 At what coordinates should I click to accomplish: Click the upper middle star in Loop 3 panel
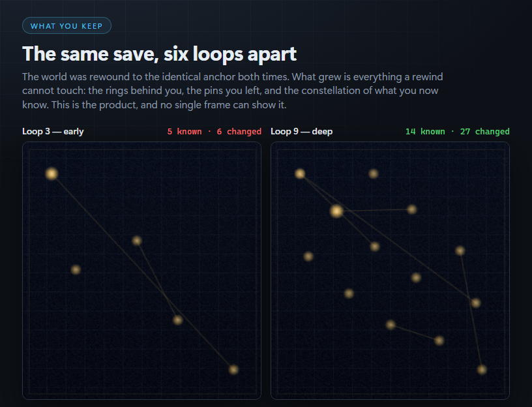(137, 241)
